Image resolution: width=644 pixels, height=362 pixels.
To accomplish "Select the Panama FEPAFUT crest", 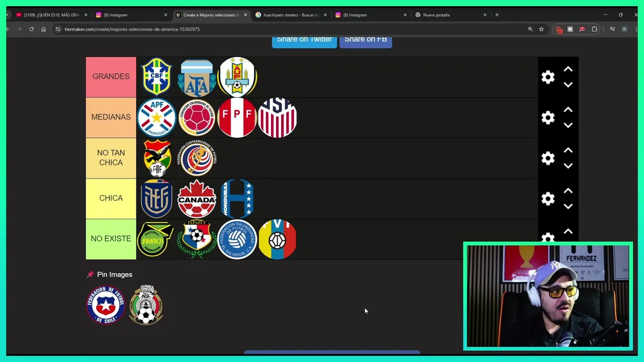I will [197, 239].
